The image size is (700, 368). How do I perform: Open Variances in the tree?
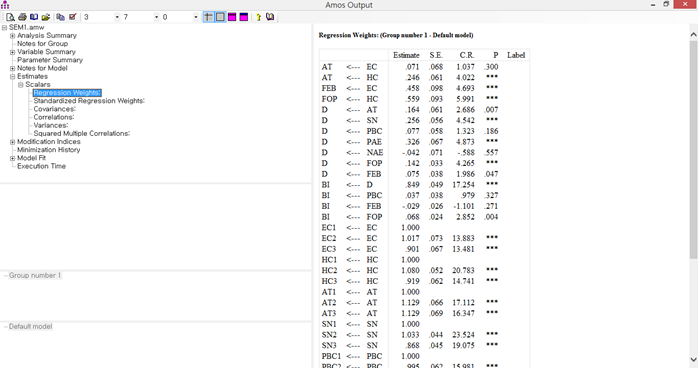(x=51, y=125)
